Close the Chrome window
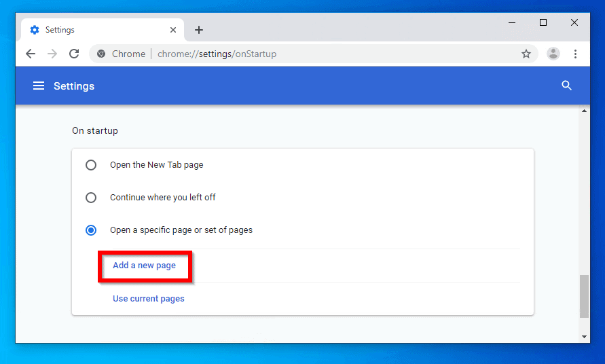This screenshot has width=605, height=364. [574, 23]
